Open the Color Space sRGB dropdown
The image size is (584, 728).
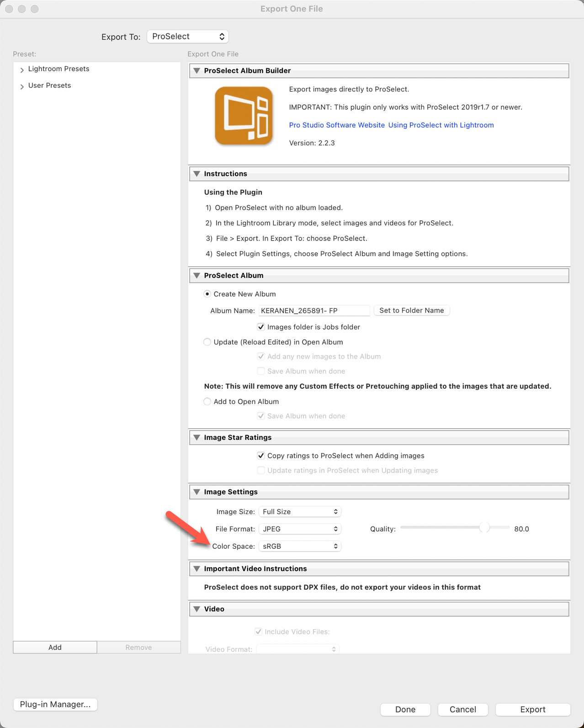pyautogui.click(x=300, y=546)
